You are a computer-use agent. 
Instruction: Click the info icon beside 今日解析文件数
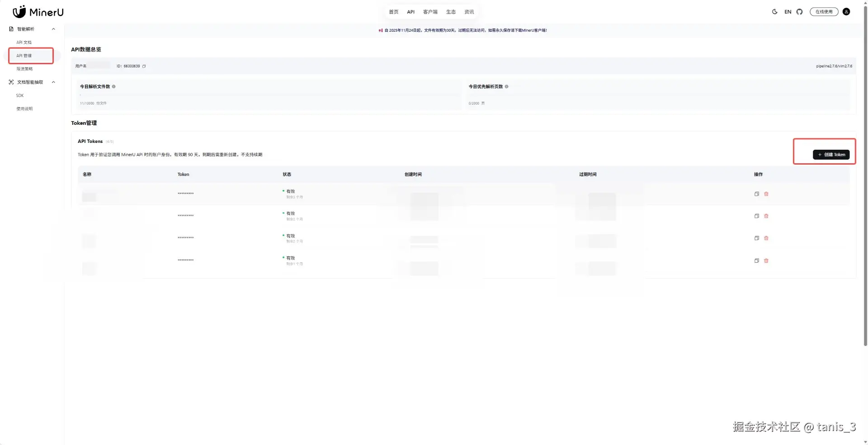click(x=113, y=86)
